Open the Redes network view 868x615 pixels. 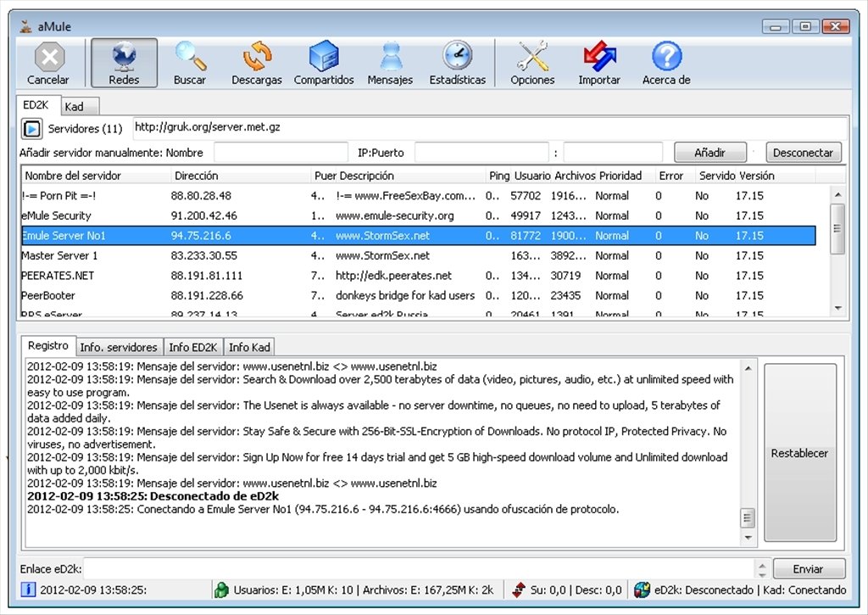[124, 63]
